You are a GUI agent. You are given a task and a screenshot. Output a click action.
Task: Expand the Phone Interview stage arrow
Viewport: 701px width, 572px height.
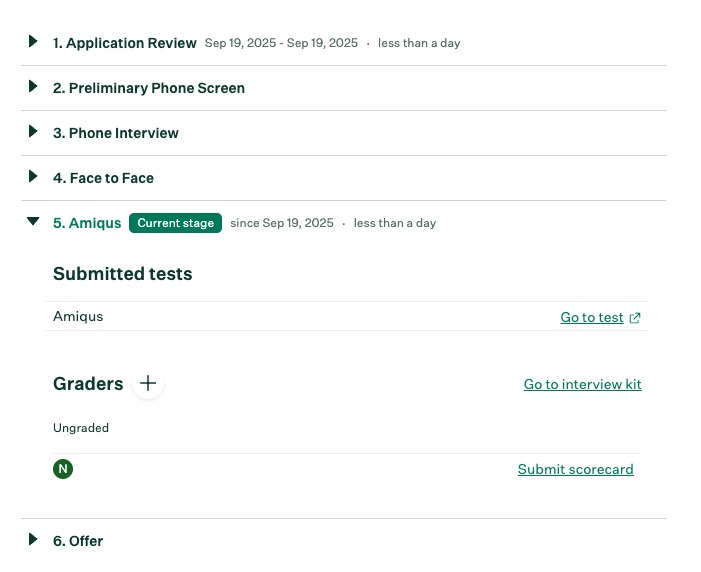coord(33,132)
